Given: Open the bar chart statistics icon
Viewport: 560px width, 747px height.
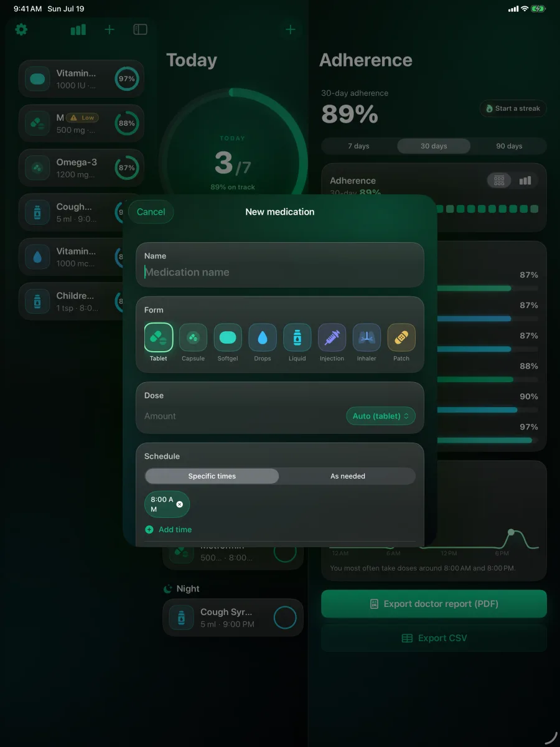Looking at the screenshot, I should (x=78, y=29).
